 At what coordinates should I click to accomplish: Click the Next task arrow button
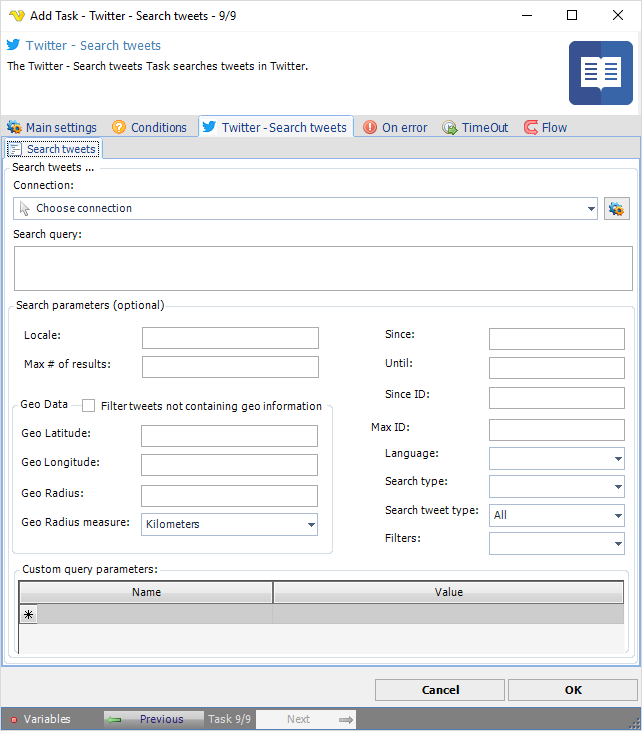[x=306, y=719]
